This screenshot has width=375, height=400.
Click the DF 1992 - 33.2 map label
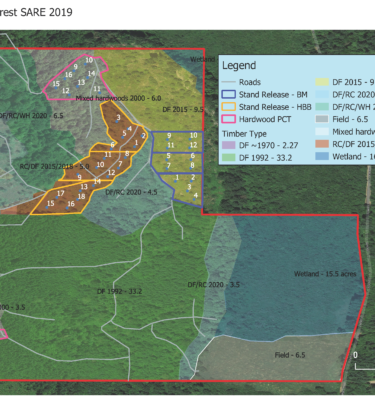click(x=119, y=291)
